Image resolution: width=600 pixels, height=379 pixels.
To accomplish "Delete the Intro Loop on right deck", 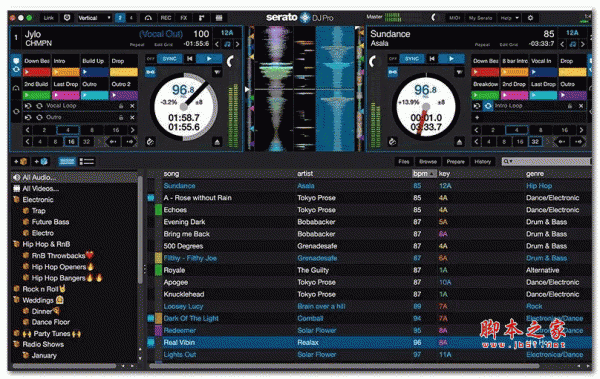I will 581,106.
